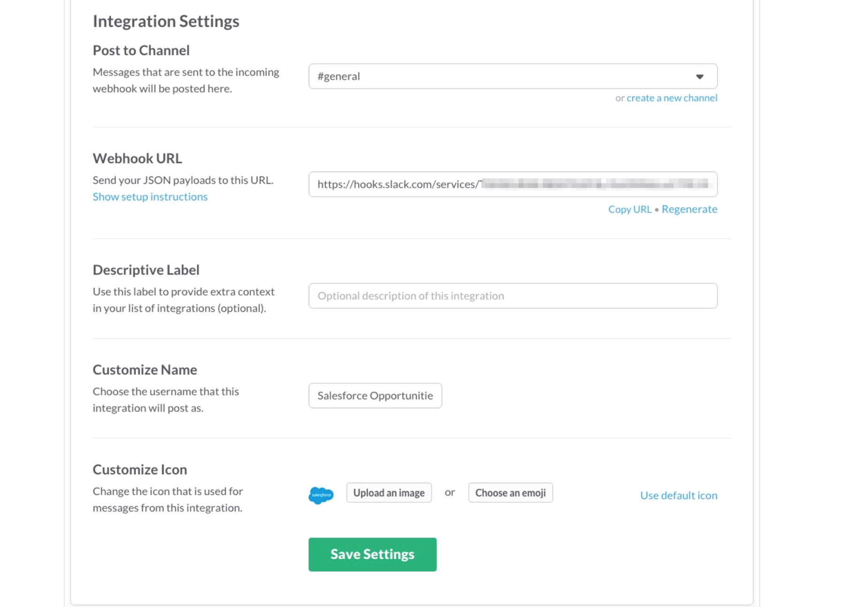The height and width of the screenshot is (607, 868).
Task: Click the 'Send your JSON payloads' description text
Action: 183,180
